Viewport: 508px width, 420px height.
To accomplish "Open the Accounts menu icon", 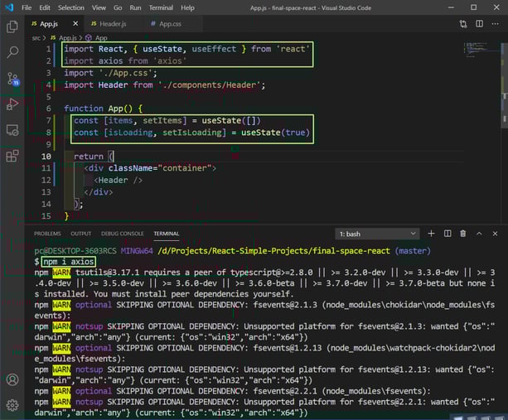I will 12,379.
